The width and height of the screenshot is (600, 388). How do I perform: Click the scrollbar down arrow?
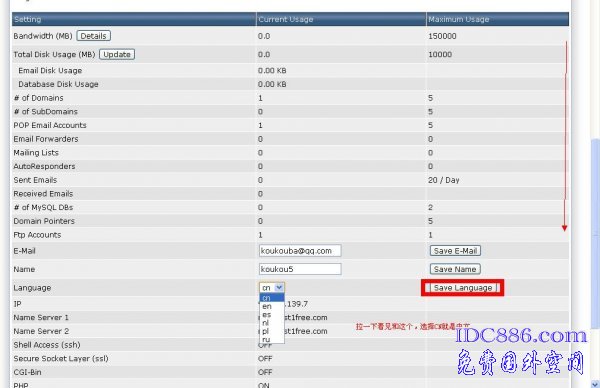click(x=595, y=383)
